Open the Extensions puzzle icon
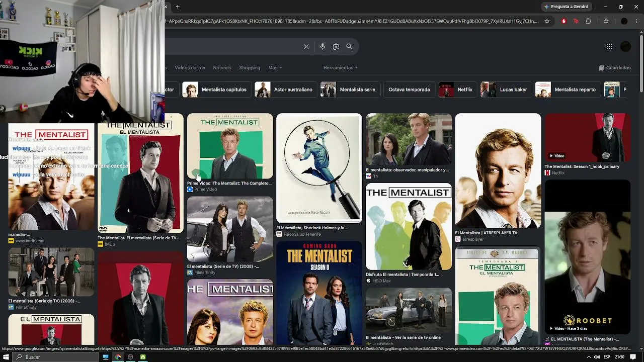This screenshot has width=644, height=362. pyautogui.click(x=588, y=21)
